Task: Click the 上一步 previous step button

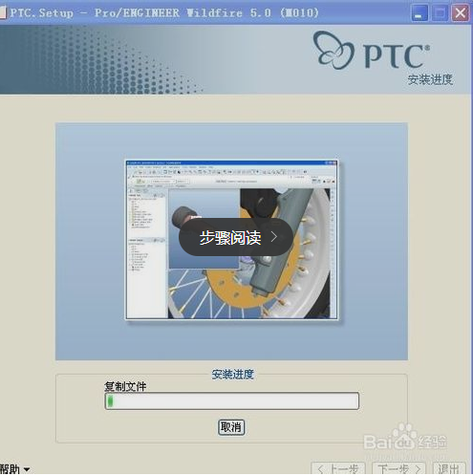Action: click(338, 468)
